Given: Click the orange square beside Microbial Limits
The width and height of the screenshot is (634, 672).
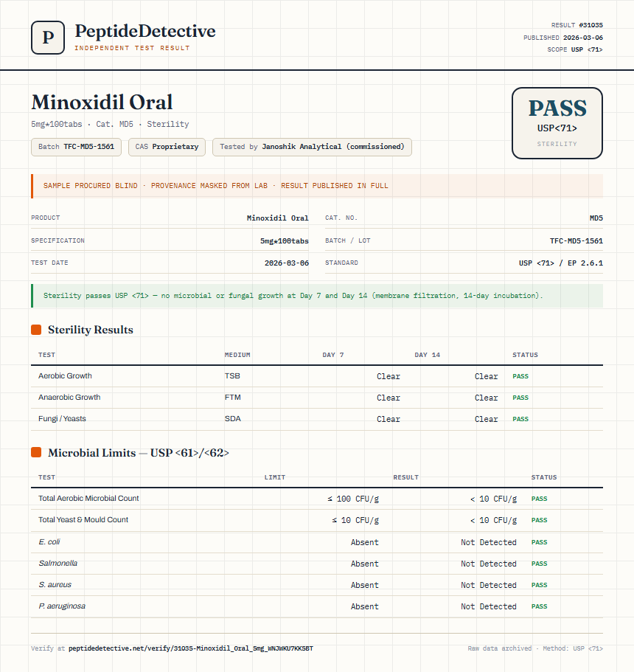Looking at the screenshot, I should tap(36, 453).
